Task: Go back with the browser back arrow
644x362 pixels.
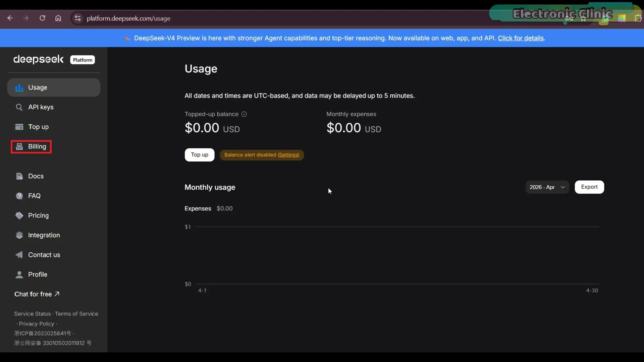Action: (10, 18)
